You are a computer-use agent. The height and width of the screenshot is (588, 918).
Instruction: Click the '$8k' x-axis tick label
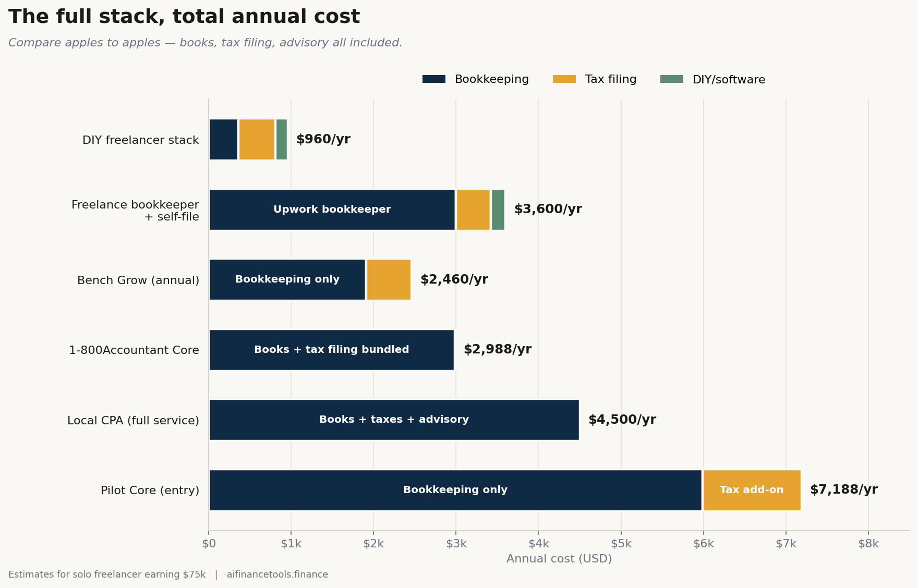click(868, 544)
